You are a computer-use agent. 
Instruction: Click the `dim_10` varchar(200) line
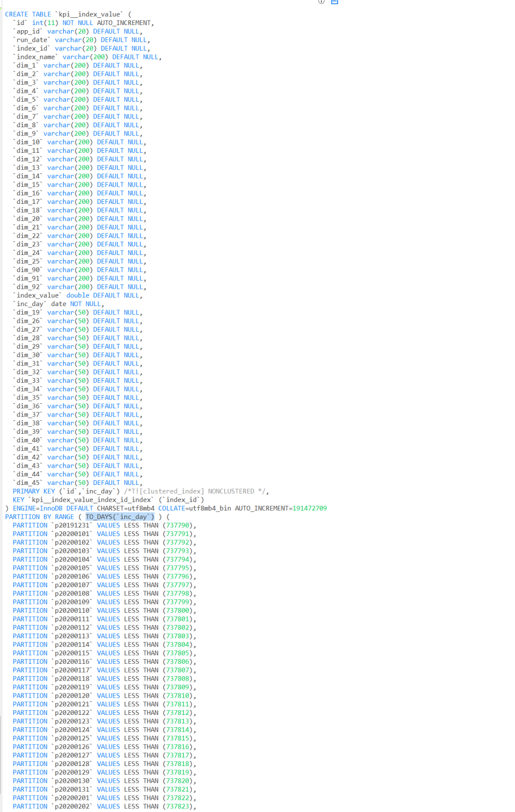point(80,142)
